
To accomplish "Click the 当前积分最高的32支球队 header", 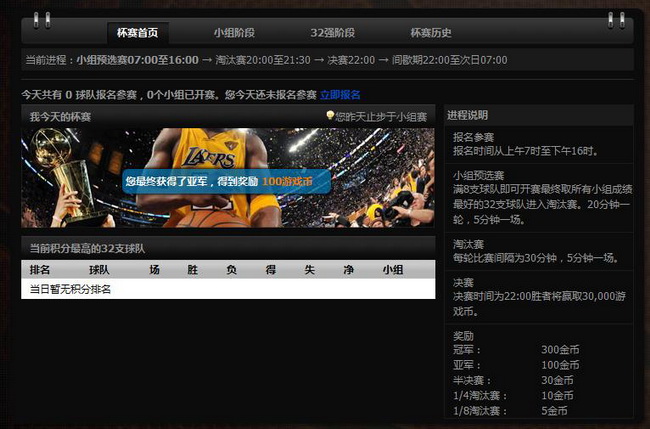I will [90, 247].
